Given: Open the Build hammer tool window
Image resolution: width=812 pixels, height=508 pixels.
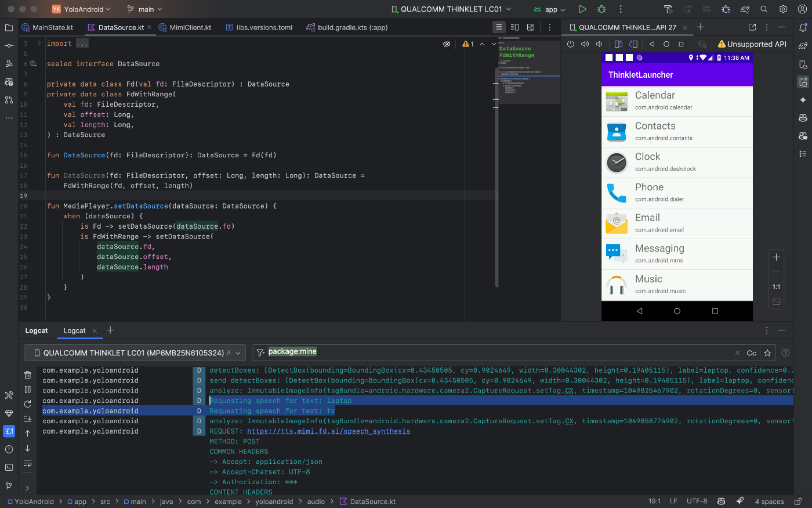Looking at the screenshot, I should pyautogui.click(x=9, y=395).
